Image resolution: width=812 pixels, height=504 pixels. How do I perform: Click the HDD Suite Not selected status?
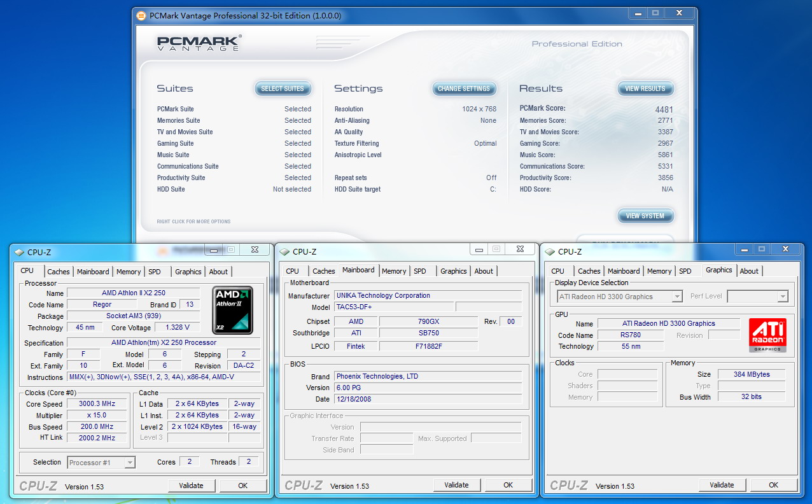tap(292, 189)
